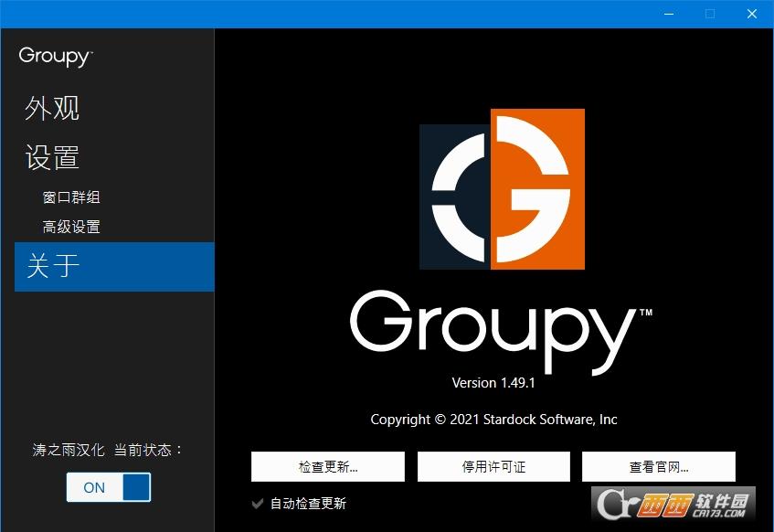774x532 pixels.
Task: Toggle the 自动检查更新 checkbox
Action: coord(257,504)
